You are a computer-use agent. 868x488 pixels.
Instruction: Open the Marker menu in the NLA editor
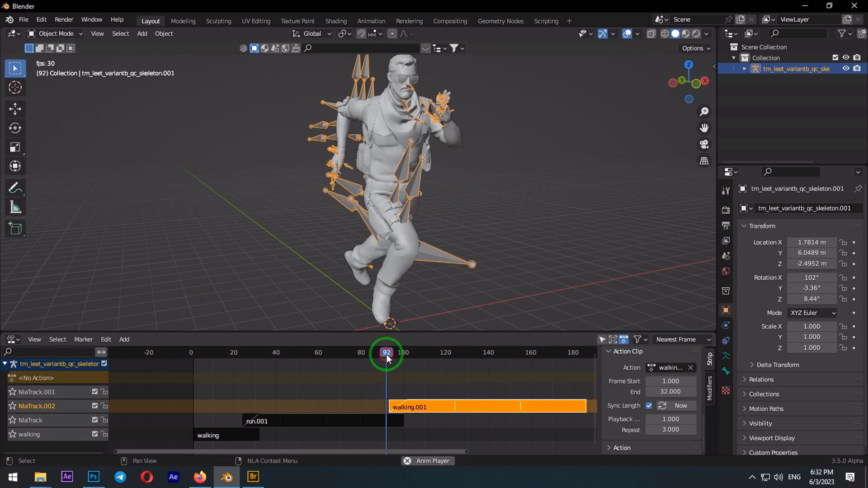point(83,339)
